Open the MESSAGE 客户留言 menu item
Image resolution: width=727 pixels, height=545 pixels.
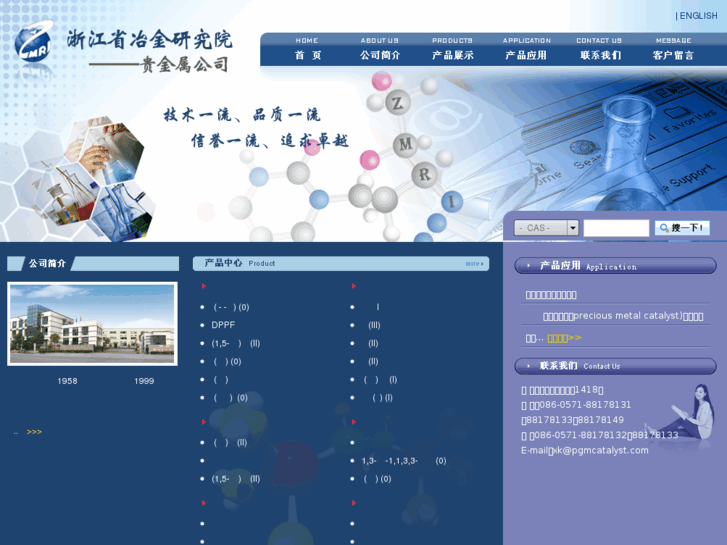pyautogui.click(x=673, y=49)
